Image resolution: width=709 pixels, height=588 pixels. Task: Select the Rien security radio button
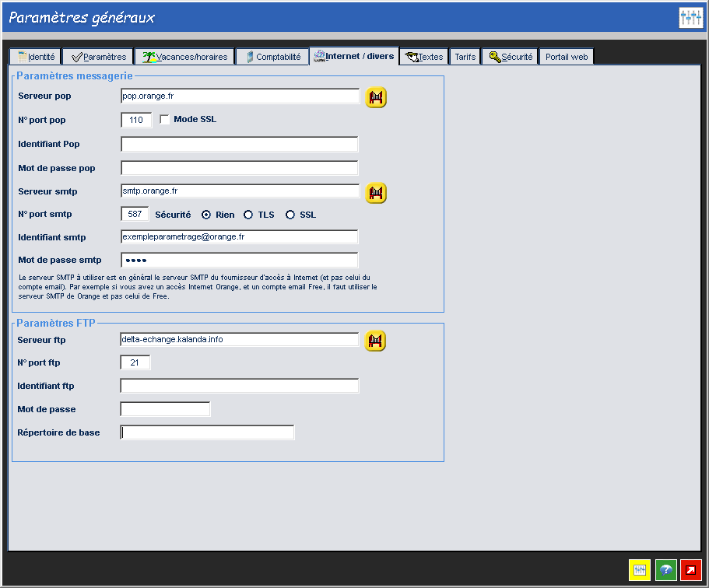tap(206, 215)
